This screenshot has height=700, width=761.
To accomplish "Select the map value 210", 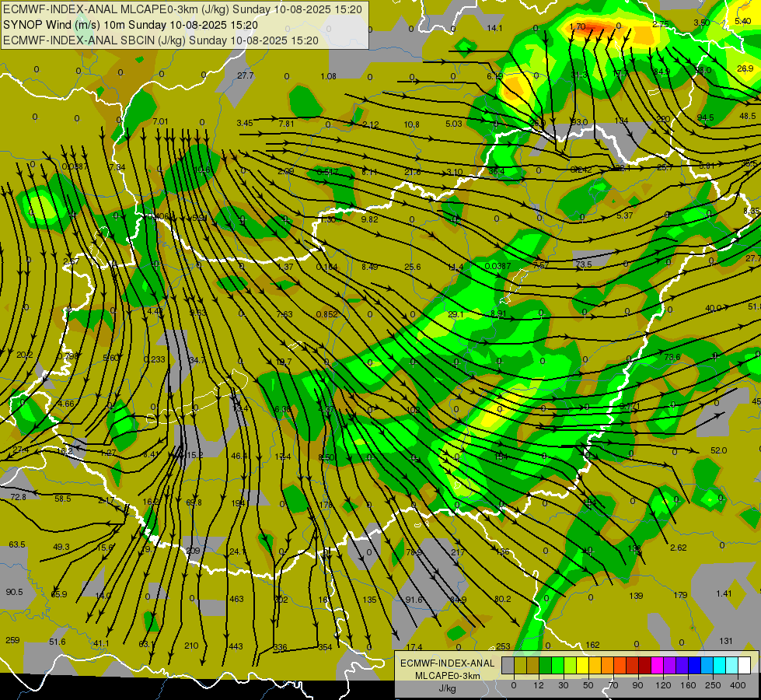I will click(x=191, y=646).
